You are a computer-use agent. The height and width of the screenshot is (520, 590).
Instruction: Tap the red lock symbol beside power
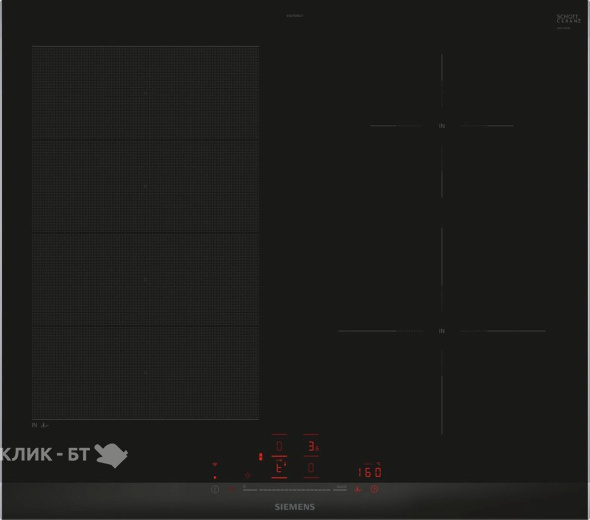click(x=231, y=489)
